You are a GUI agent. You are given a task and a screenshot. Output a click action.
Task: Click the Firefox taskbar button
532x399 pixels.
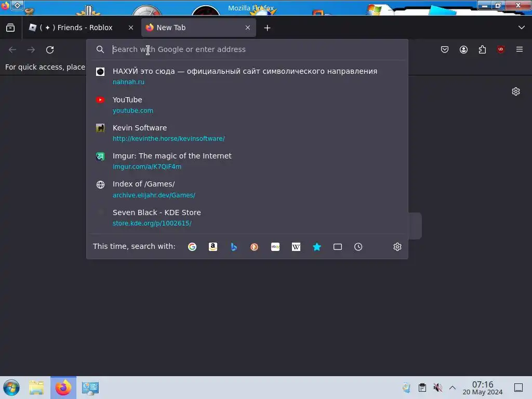[63, 388]
